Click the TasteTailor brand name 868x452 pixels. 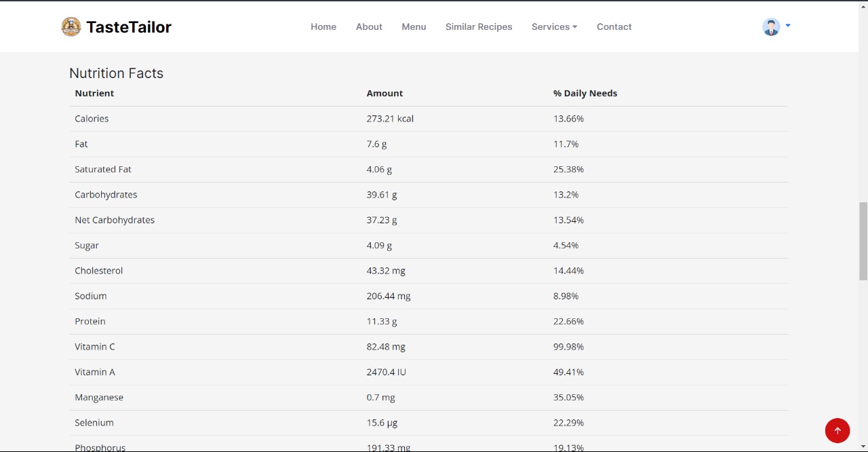[129, 26]
